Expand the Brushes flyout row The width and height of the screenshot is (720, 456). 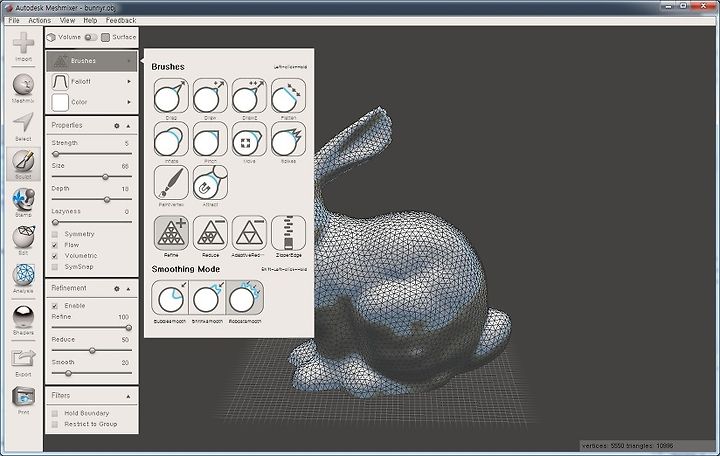click(x=92, y=61)
